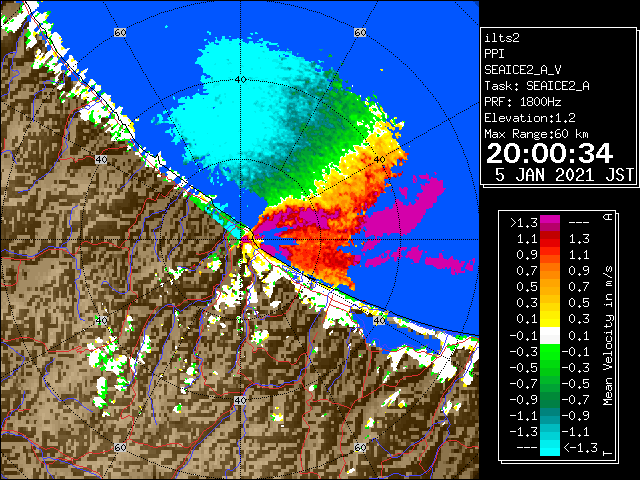Click the 40 km ring label due south of radar
The image size is (640, 480).
240,400
